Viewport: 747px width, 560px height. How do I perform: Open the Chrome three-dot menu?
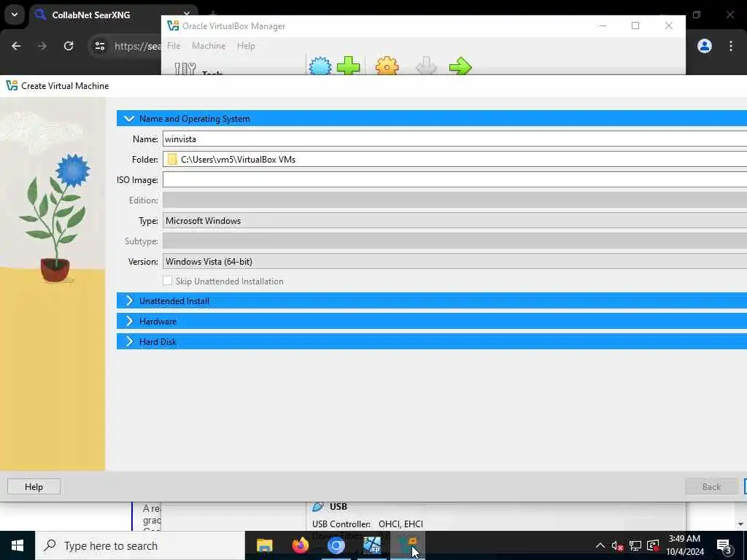[x=731, y=46]
